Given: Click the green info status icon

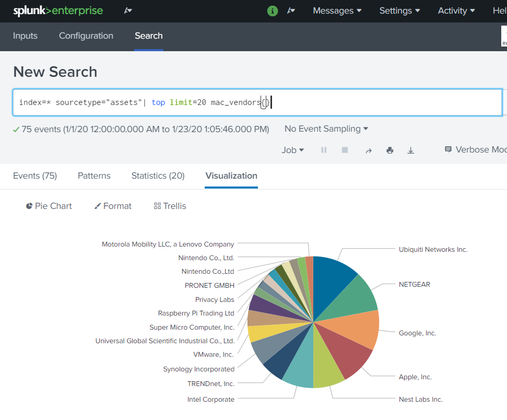Looking at the screenshot, I should pyautogui.click(x=273, y=11).
